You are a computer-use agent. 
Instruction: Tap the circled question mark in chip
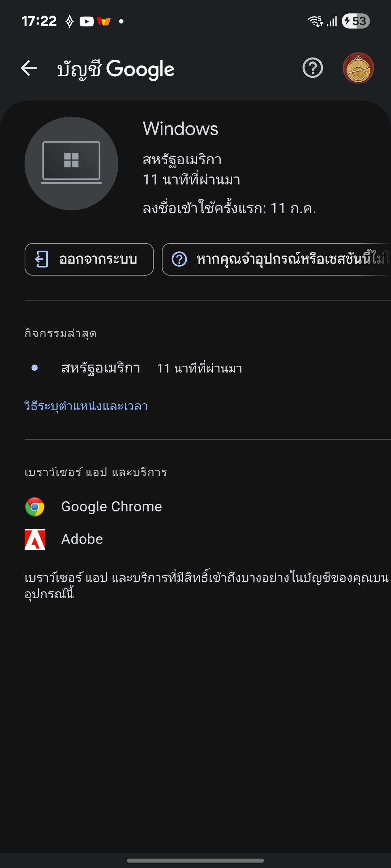(x=179, y=259)
